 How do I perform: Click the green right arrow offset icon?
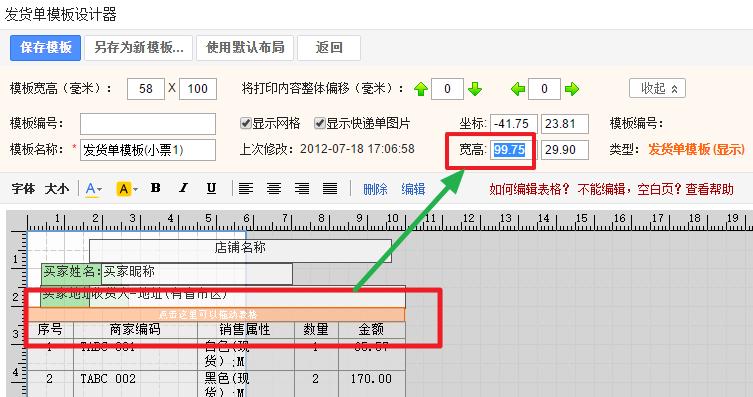tap(571, 89)
